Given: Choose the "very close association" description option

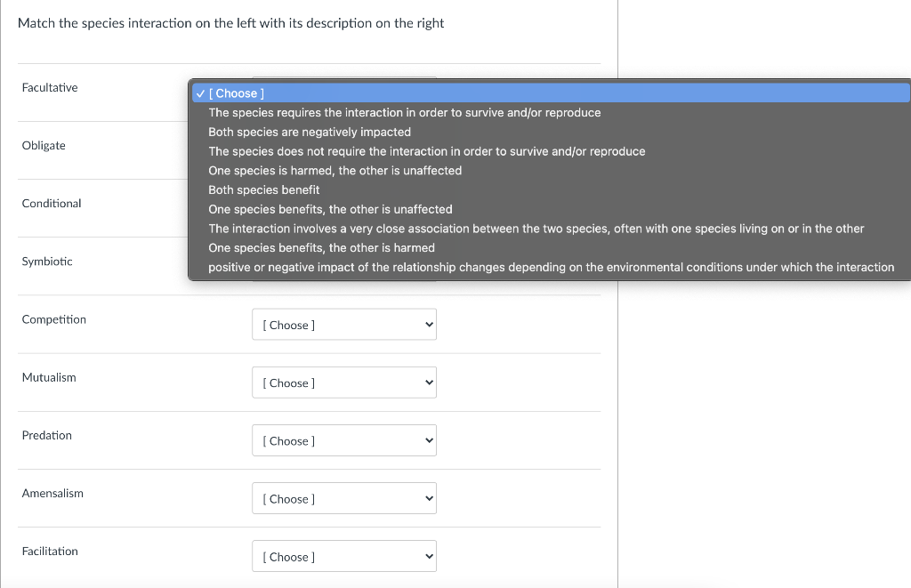Looking at the screenshot, I should [536, 229].
